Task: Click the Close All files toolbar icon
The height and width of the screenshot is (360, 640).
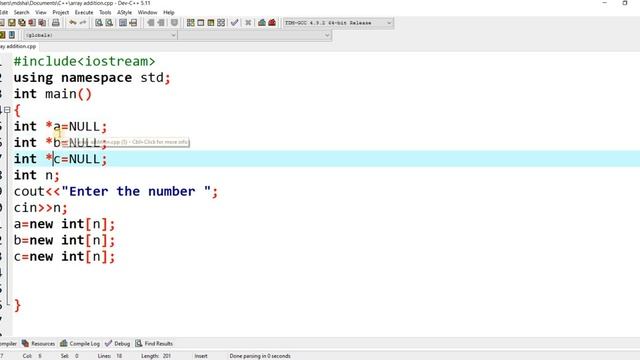Action: click(x=42, y=23)
